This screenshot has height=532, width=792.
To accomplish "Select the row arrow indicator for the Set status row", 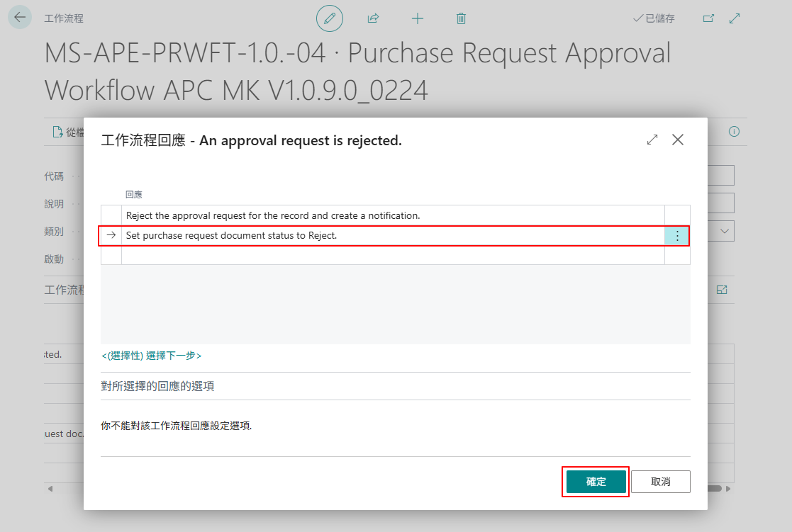I will coord(111,235).
